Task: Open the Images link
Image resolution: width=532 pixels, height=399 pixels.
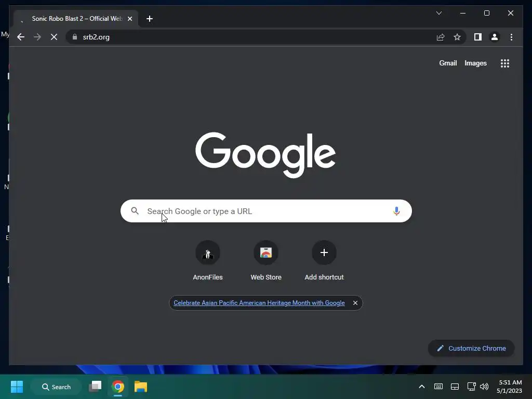Action: (475, 63)
